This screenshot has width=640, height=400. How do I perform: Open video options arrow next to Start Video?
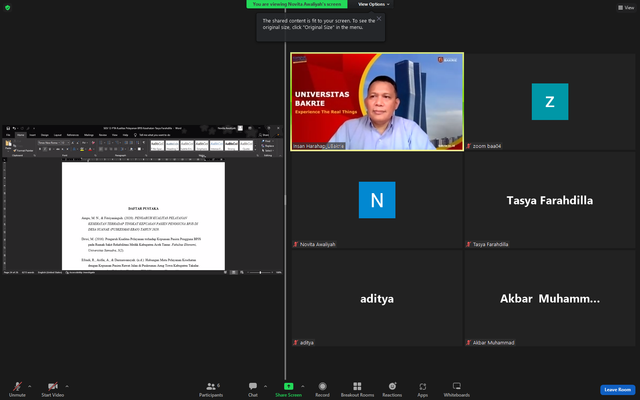coord(67,386)
